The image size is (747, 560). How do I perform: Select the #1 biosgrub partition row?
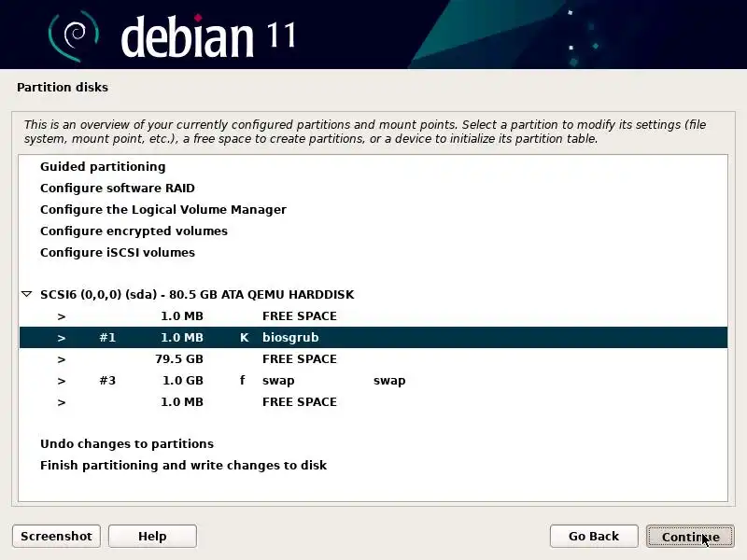pos(373,338)
